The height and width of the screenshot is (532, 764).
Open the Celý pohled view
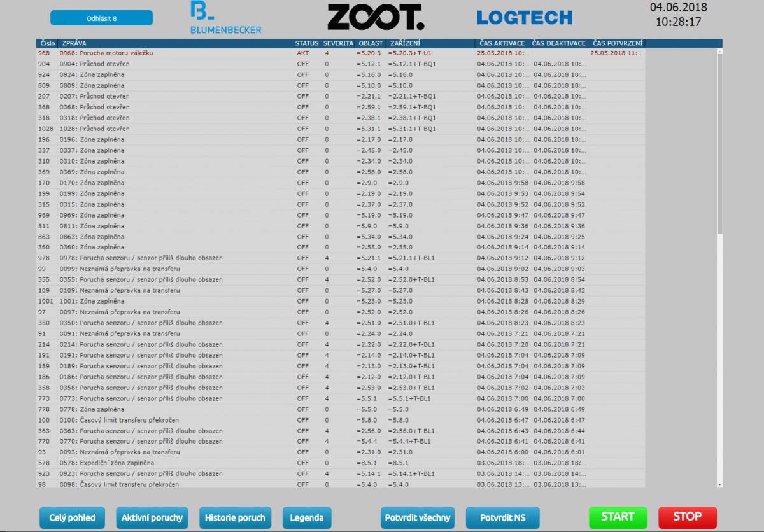pos(72,517)
